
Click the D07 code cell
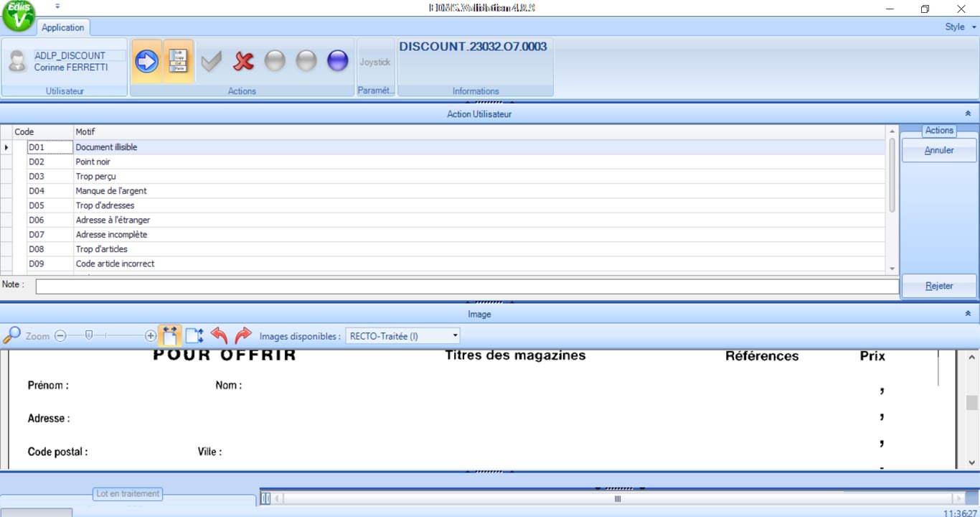tap(50, 235)
